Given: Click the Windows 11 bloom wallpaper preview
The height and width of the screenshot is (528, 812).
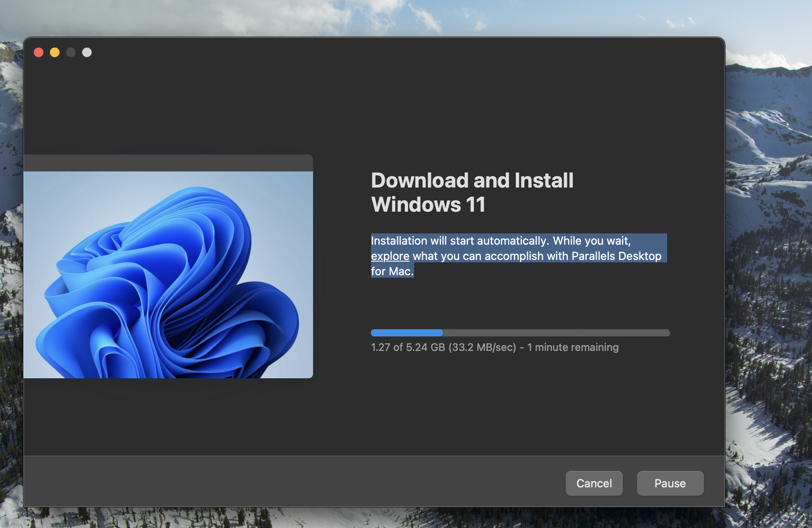Looking at the screenshot, I should tap(168, 274).
